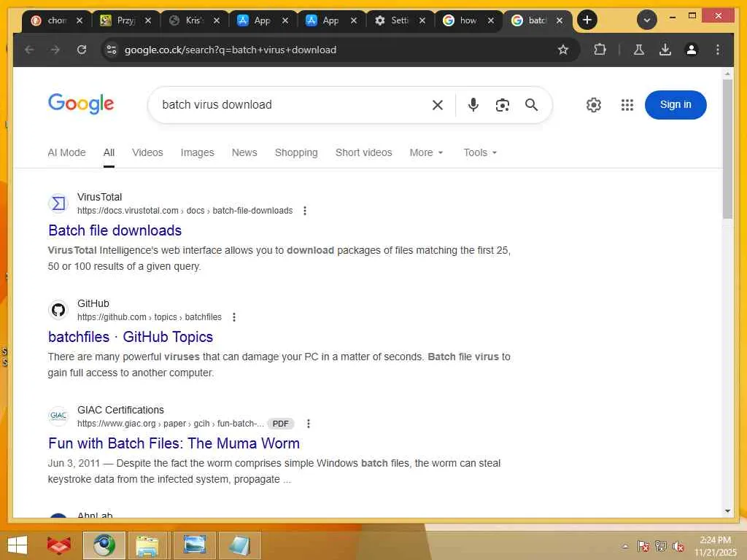This screenshot has height=560, width=747.
Task: Open batchfiles GitHub Topics result
Action: [x=131, y=337]
